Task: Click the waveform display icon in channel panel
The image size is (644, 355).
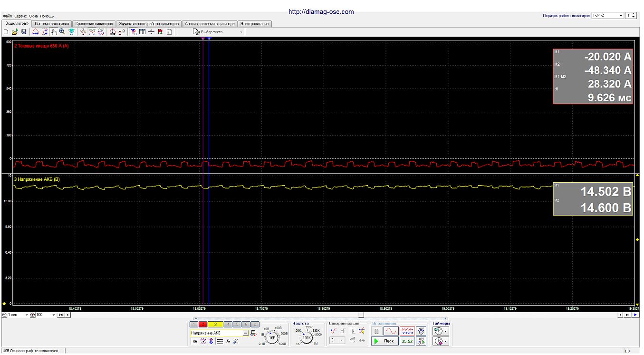Action: [203, 341]
